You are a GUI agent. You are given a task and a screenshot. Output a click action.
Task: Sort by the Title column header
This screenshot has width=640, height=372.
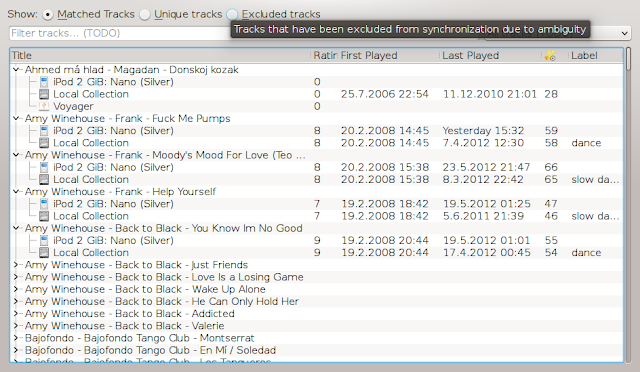(x=160, y=56)
